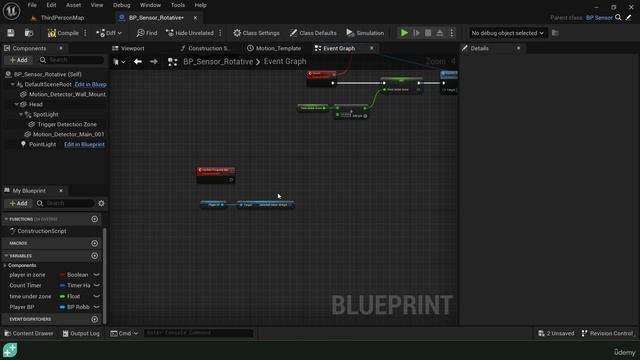Click Float type swatch of time under zone
This screenshot has height=360, width=640.
click(x=62, y=296)
